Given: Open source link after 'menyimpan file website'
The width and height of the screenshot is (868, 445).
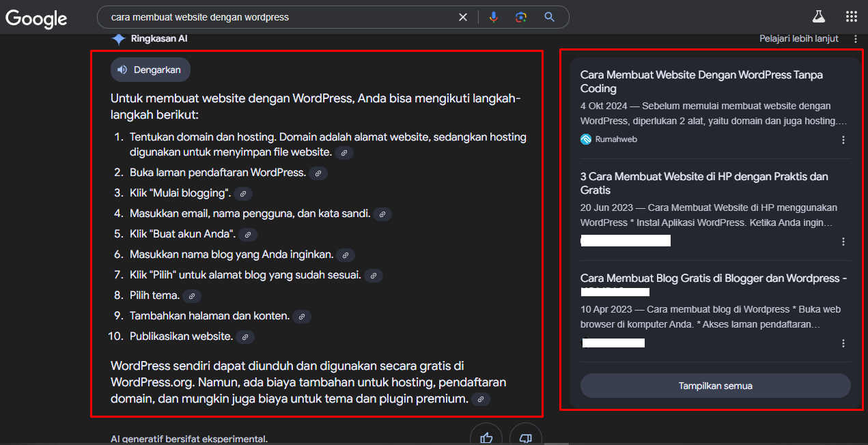Looking at the screenshot, I should point(344,153).
